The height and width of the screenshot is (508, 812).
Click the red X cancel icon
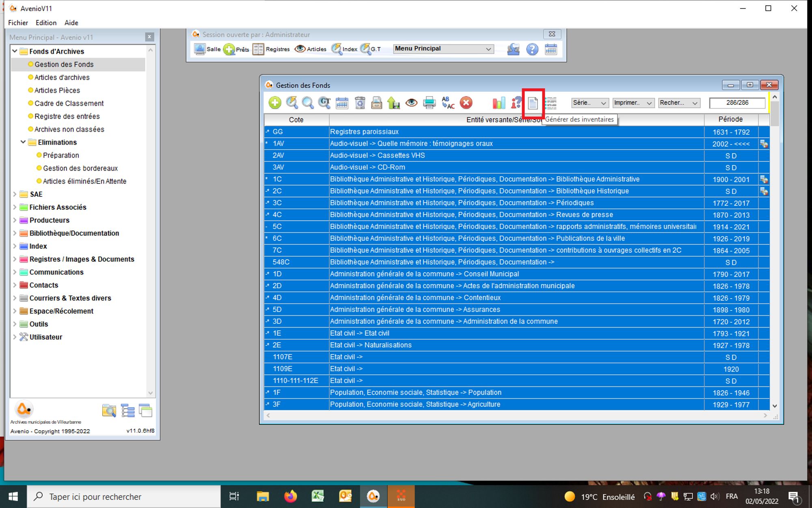point(466,103)
